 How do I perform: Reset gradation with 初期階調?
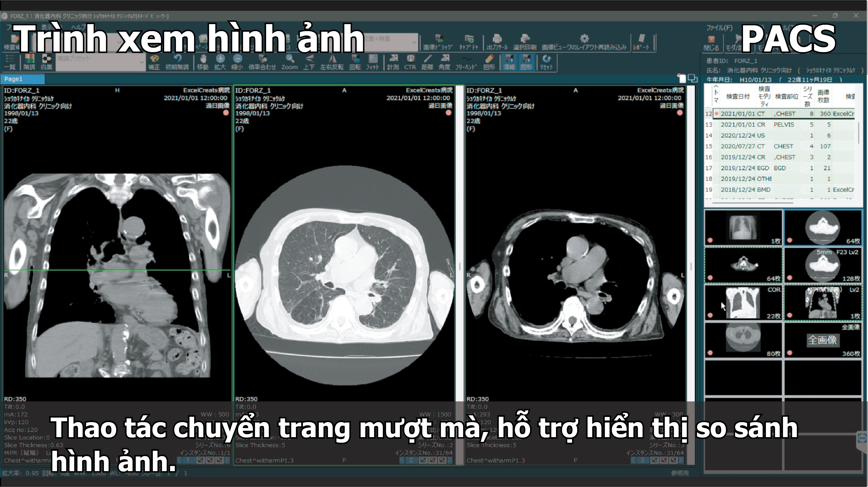(x=177, y=62)
